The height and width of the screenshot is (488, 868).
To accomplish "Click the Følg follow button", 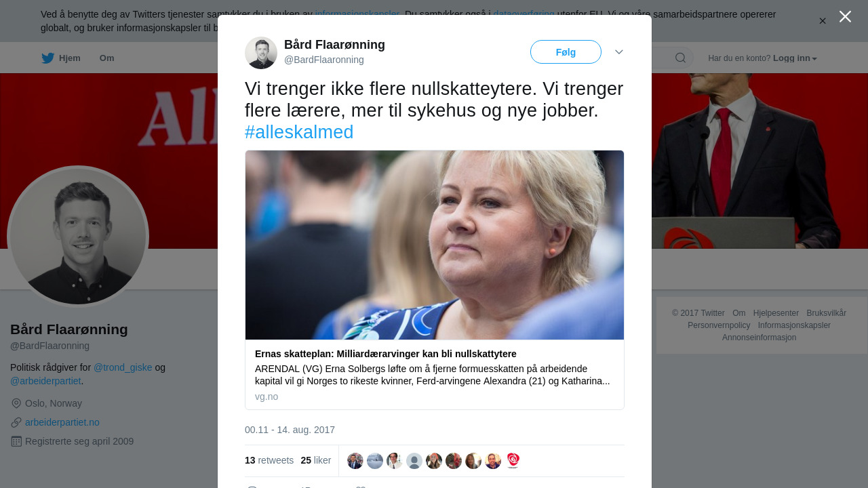I will (566, 52).
